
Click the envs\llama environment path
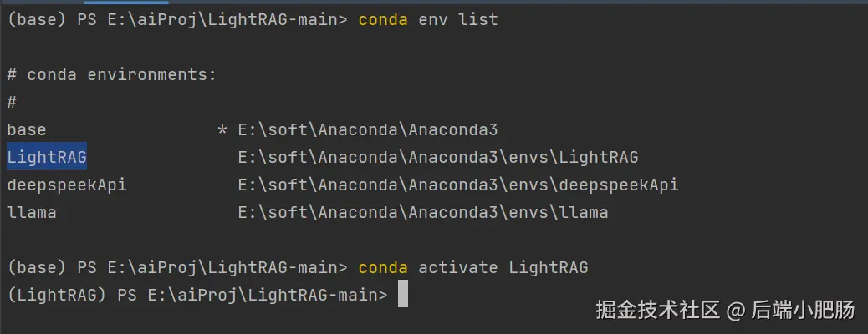[x=423, y=212]
